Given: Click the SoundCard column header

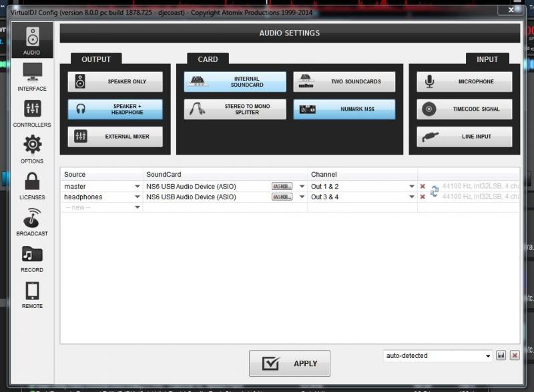Looking at the screenshot, I should point(164,175).
